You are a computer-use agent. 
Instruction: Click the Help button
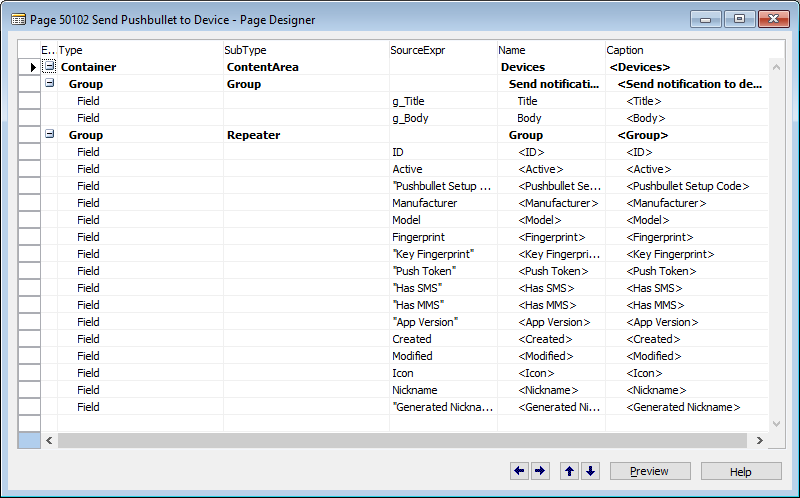tap(741, 471)
